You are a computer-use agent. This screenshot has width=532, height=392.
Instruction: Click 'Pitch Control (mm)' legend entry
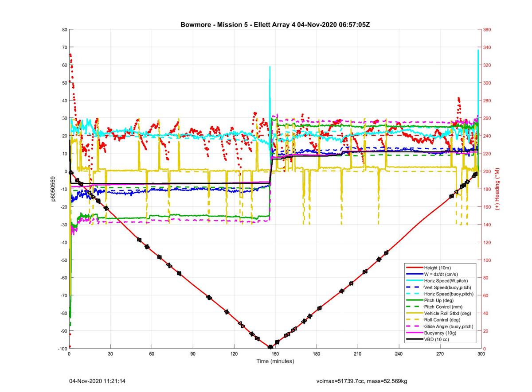443,307
